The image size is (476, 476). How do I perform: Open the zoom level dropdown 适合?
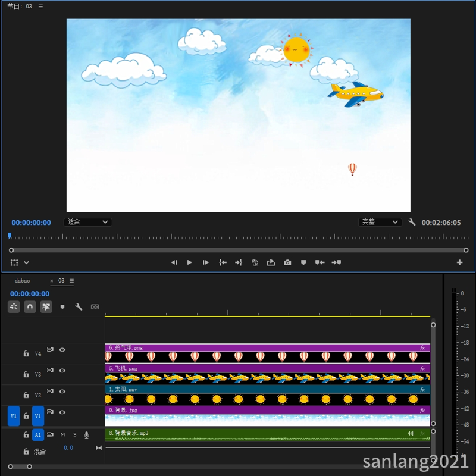point(87,222)
